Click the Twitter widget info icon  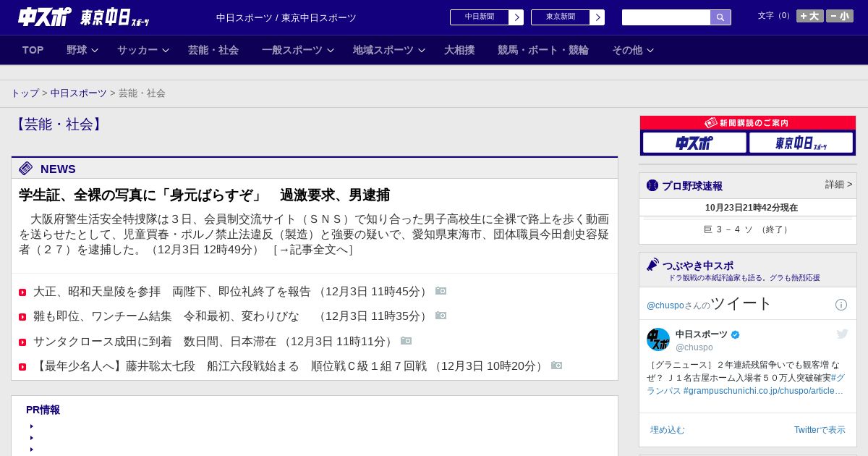pos(841,305)
